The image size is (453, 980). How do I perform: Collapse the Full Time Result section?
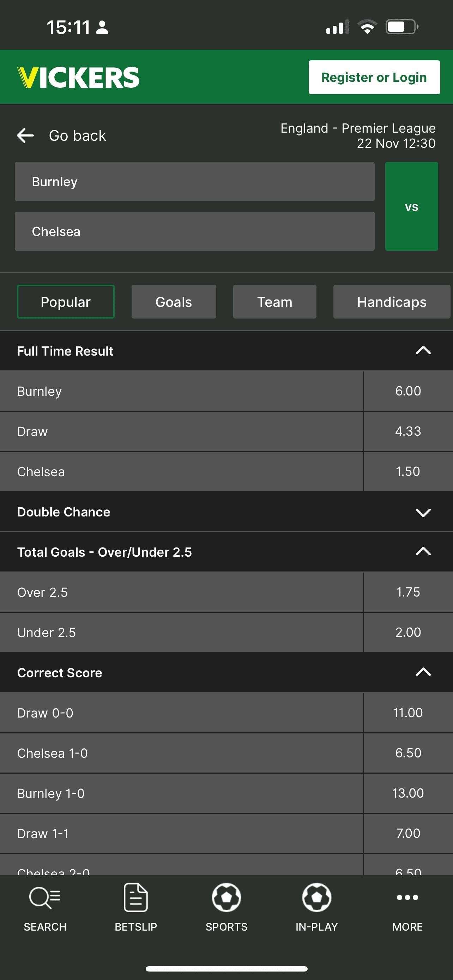tap(423, 351)
